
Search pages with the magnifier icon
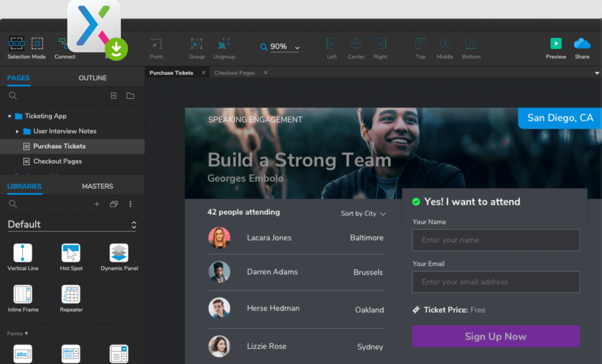13,96
